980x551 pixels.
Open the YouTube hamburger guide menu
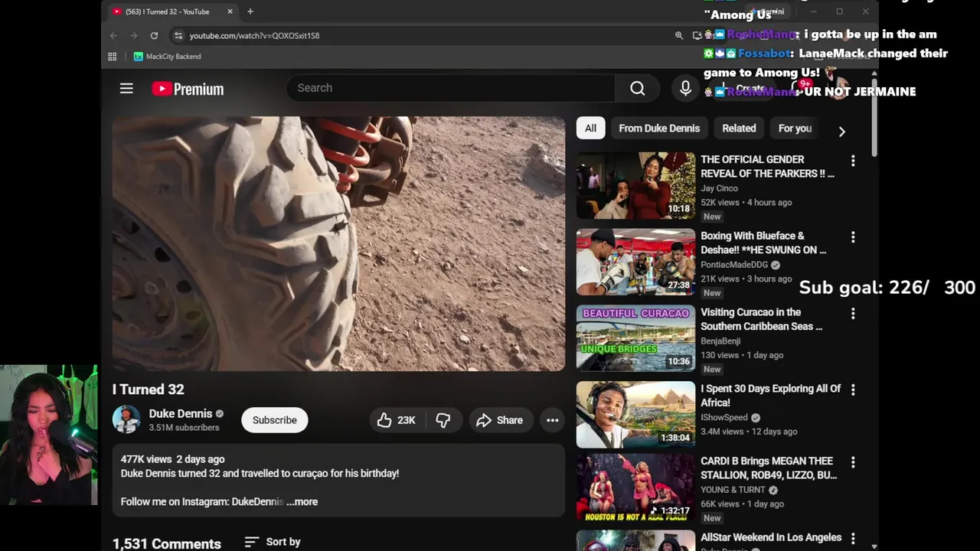point(126,89)
